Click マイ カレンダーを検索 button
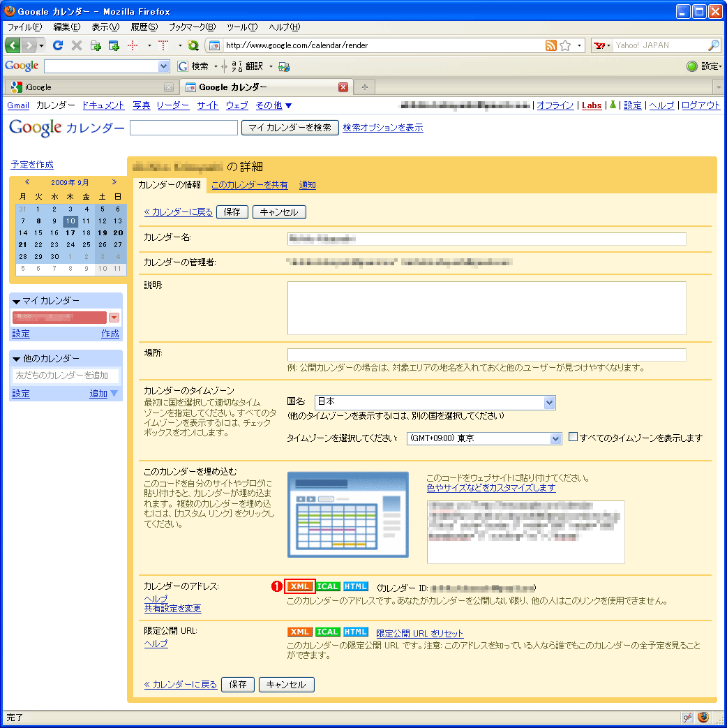Image resolution: width=727 pixels, height=728 pixels. (290, 128)
